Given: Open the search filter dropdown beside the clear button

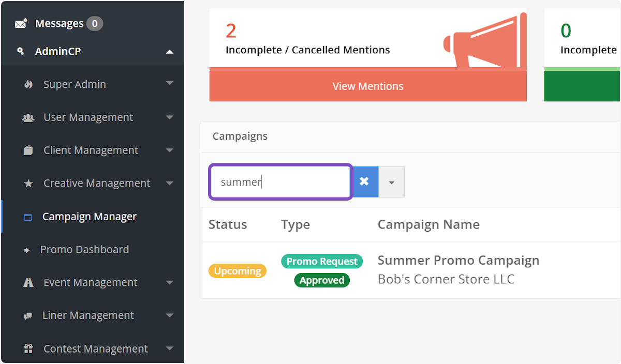Looking at the screenshot, I should pyautogui.click(x=392, y=182).
